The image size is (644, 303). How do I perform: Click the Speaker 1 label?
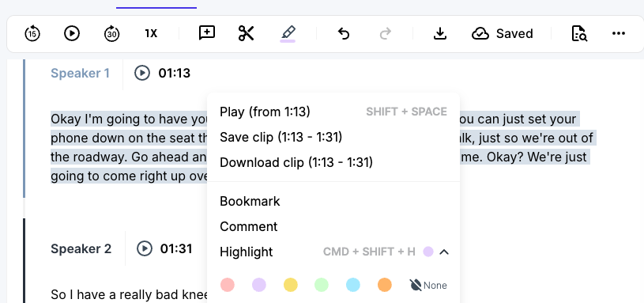80,74
